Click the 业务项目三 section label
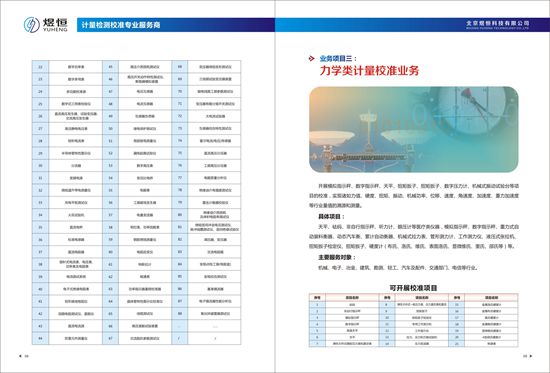 click(x=338, y=59)
